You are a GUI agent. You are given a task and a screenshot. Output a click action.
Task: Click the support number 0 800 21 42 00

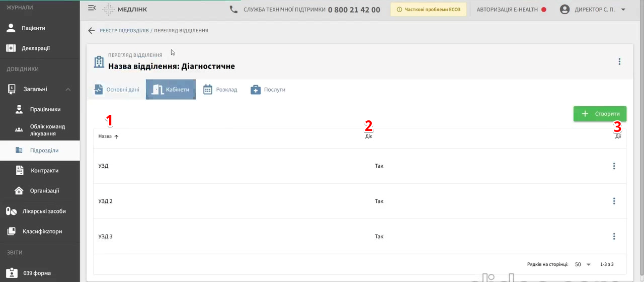point(354,10)
